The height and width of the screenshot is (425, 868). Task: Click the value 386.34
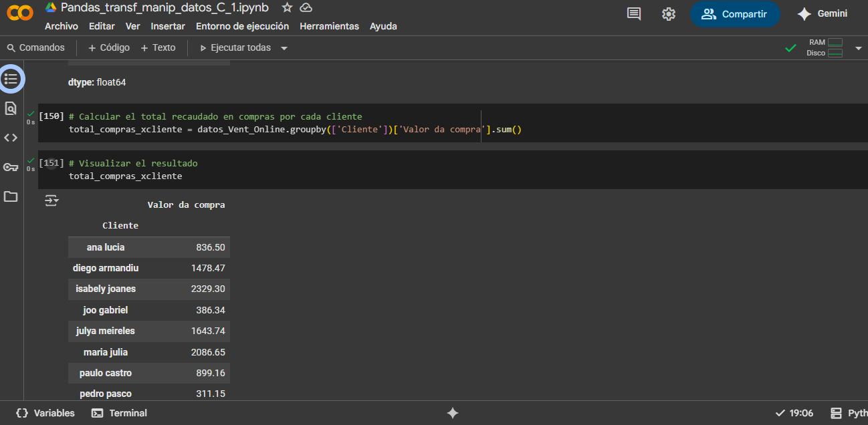click(x=211, y=310)
